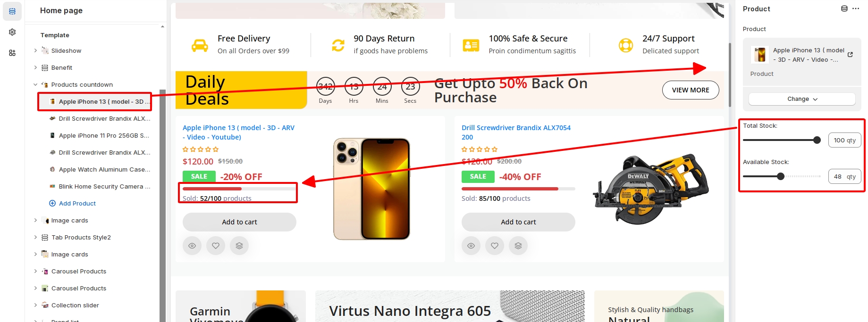
Task: Open the Change product dropdown
Action: click(x=802, y=99)
